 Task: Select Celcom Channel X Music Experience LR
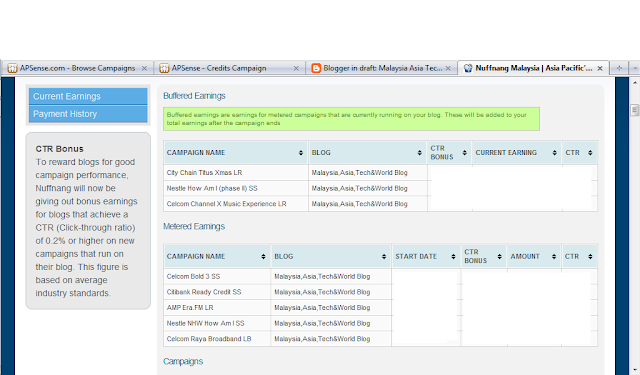(227, 204)
